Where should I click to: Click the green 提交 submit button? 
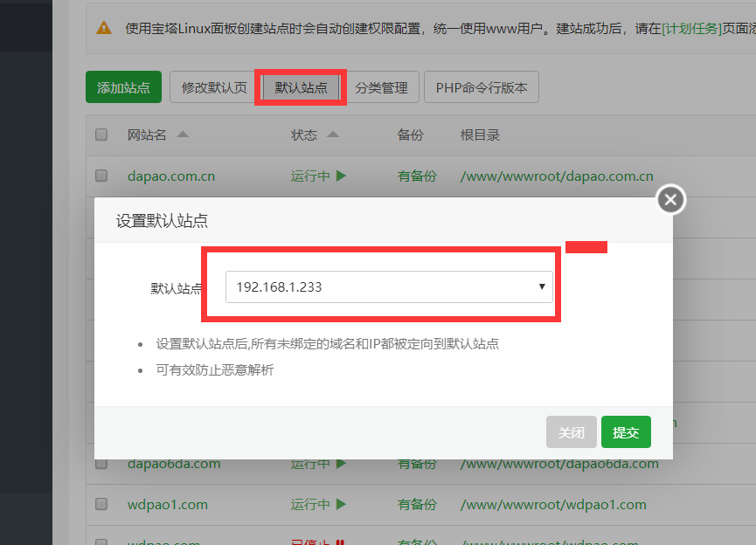click(626, 431)
